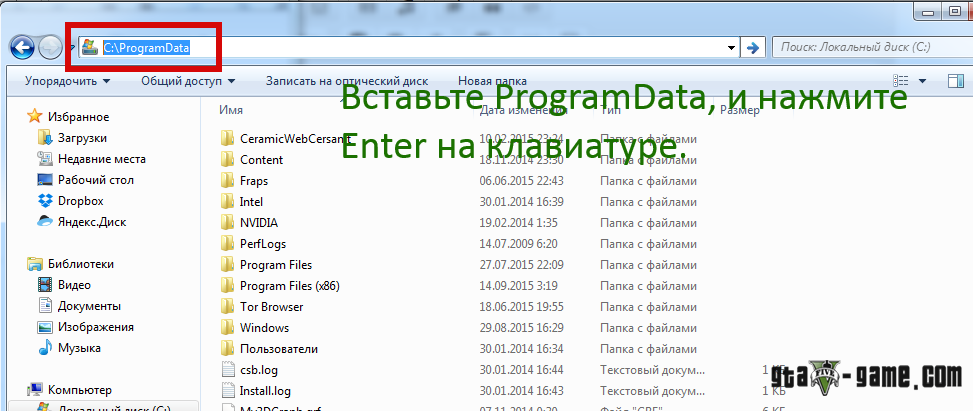Click the address bar path C:\ProgramData
Screen dimensions: 973x411
[x=146, y=48]
